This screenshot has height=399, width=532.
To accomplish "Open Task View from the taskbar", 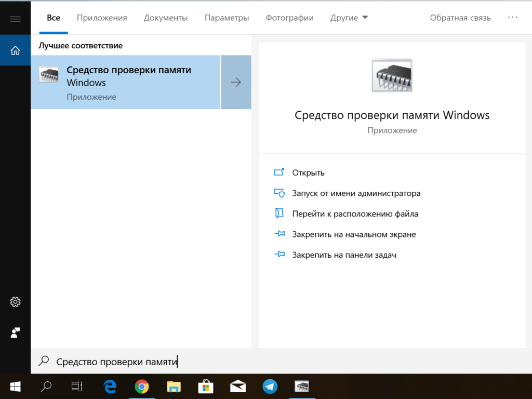I will [x=77, y=387].
